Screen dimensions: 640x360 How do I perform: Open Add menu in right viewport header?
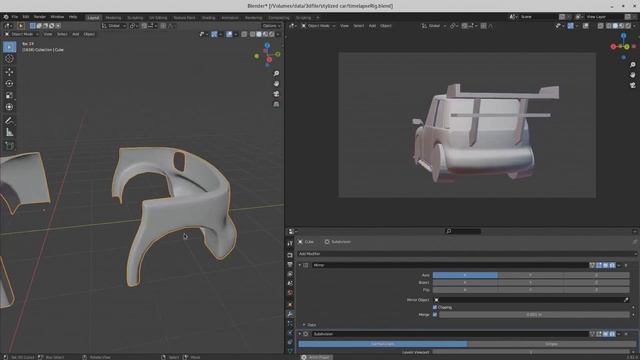coord(372,26)
